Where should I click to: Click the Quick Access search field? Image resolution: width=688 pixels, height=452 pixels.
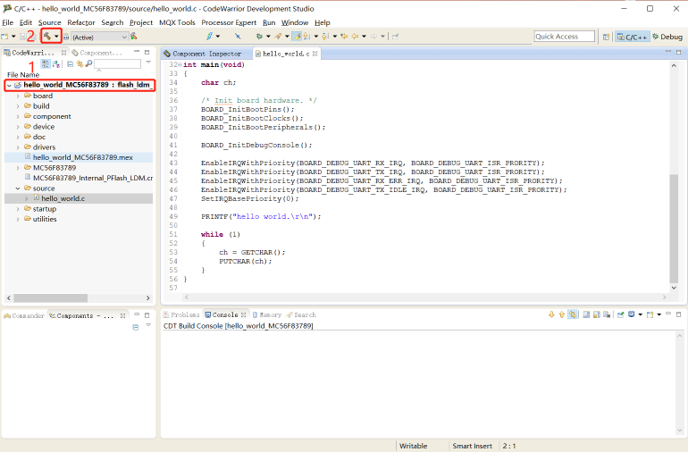[x=564, y=36]
